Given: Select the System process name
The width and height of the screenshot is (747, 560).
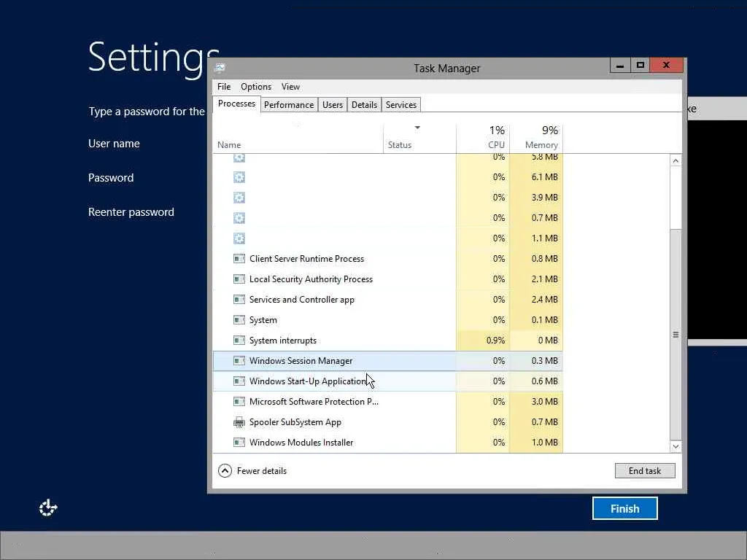Looking at the screenshot, I should pos(263,320).
